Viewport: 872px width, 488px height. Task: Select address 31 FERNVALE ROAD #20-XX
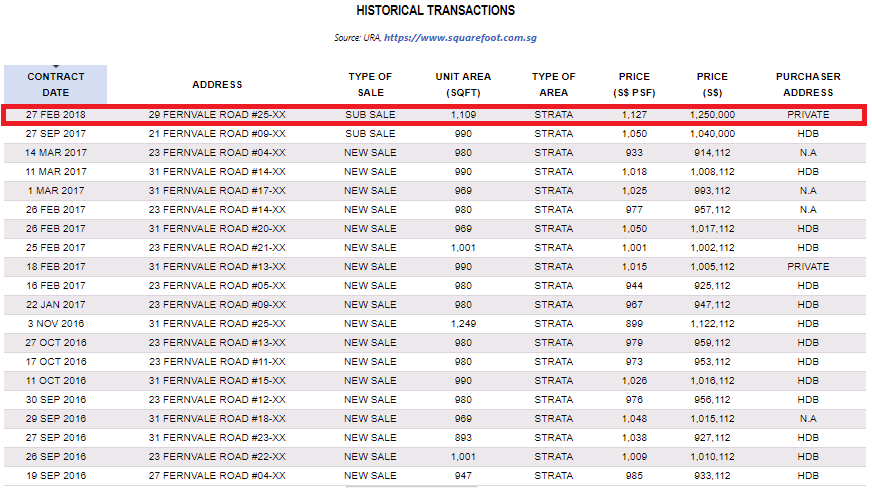coord(217,228)
